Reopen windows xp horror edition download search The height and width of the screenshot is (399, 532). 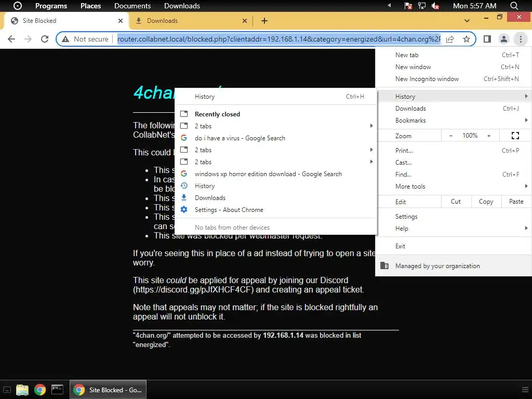point(275,174)
